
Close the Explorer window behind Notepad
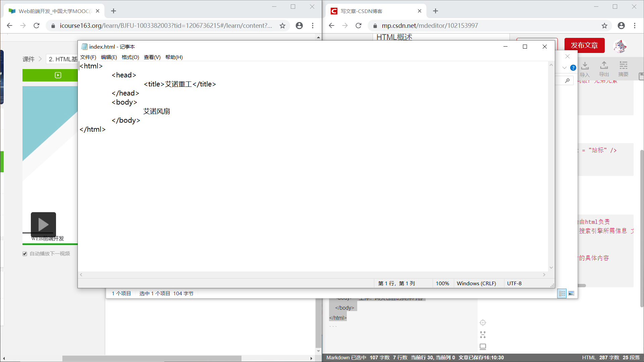pos(568,56)
